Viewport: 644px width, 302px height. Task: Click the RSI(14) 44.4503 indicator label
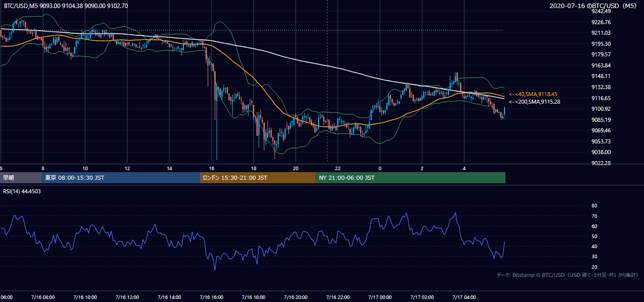pos(22,191)
